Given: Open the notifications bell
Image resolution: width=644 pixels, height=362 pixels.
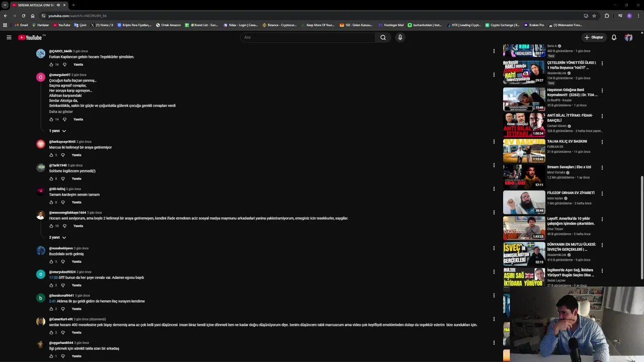Looking at the screenshot, I should [614, 37].
